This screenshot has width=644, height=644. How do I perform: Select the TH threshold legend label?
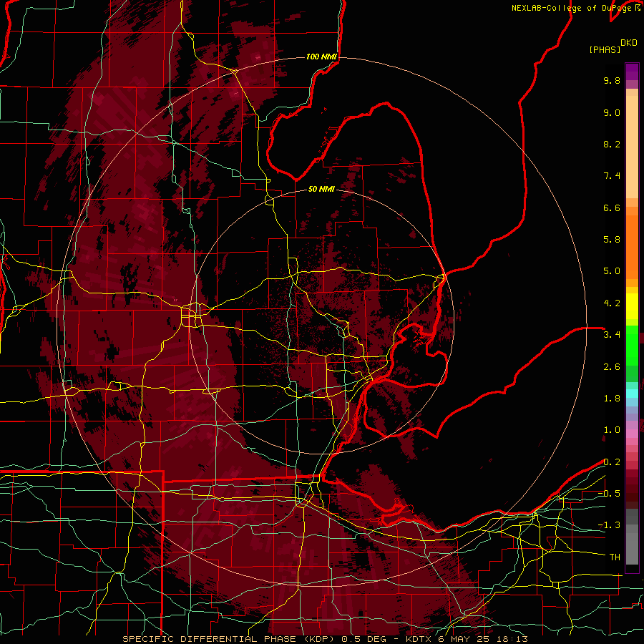[615, 557]
